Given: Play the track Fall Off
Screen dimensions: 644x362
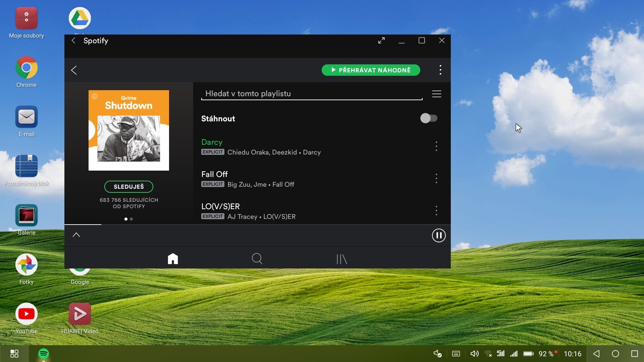Looking at the screenshot, I should pyautogui.click(x=215, y=175).
